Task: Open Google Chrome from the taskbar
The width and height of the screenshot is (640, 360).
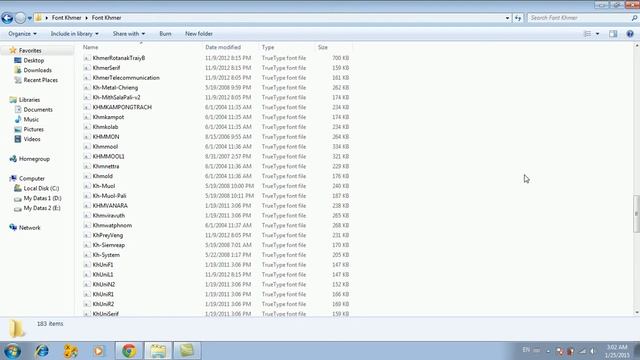Action: (129, 351)
